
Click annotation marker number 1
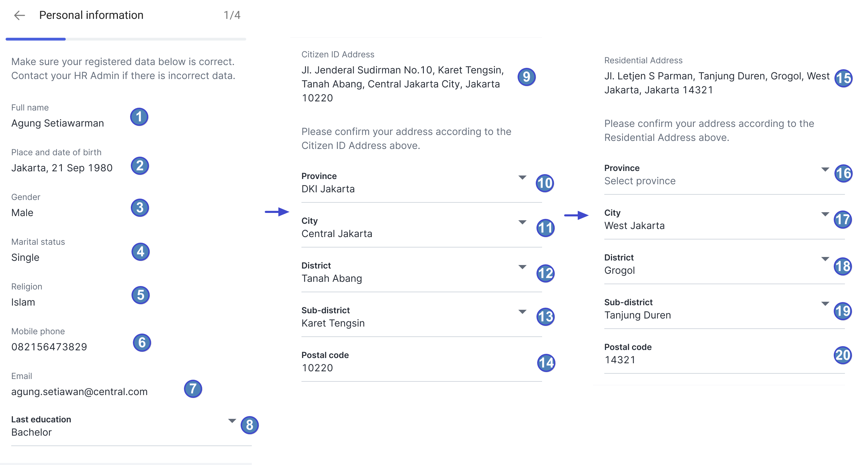pos(139,117)
